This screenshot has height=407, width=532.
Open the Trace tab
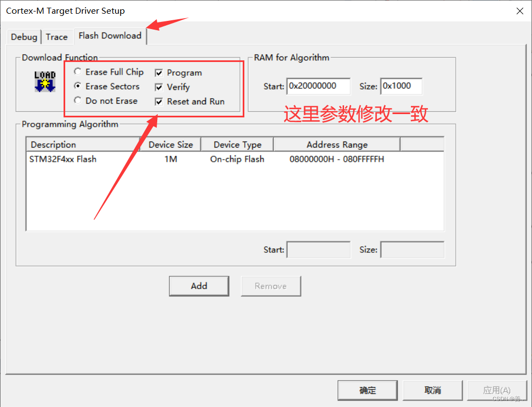[x=57, y=37]
